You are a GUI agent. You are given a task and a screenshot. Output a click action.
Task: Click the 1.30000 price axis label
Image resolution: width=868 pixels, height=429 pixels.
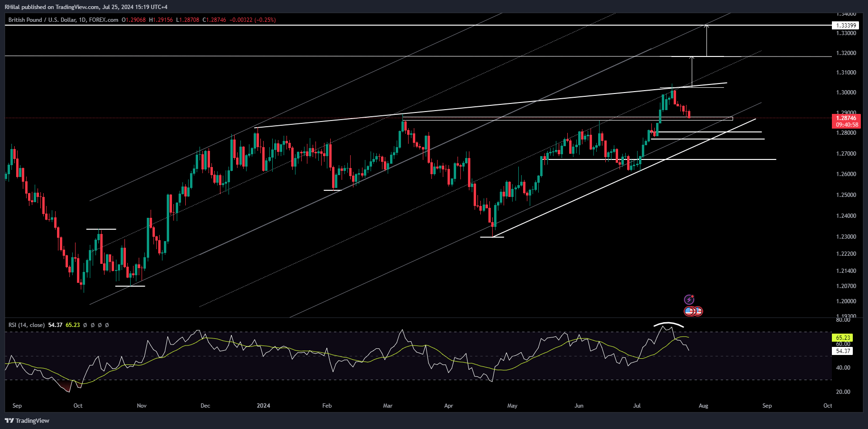point(846,93)
